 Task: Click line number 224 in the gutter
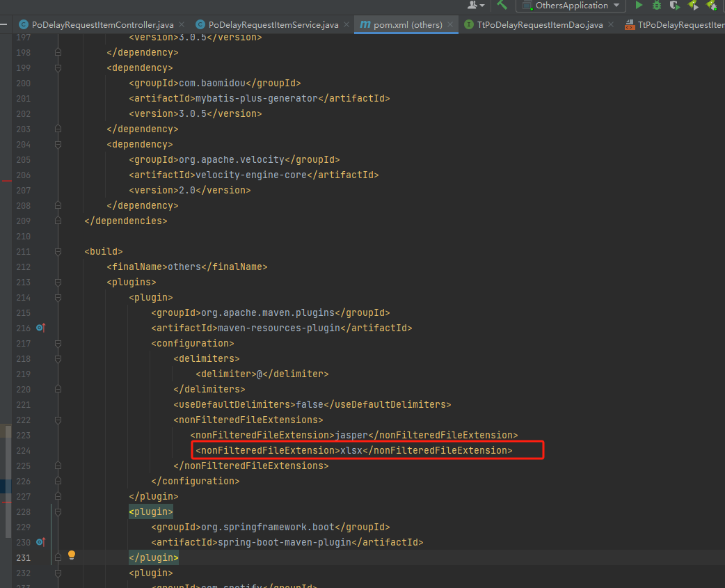tap(23, 451)
